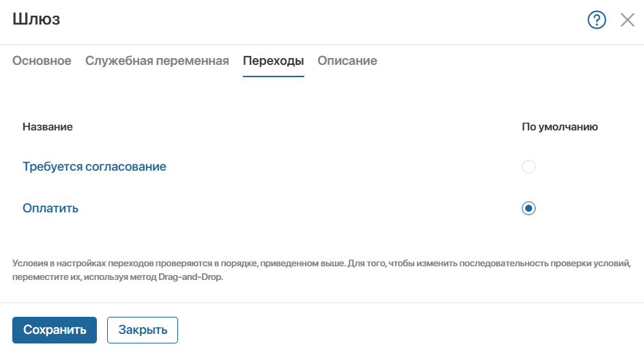Image resolution: width=644 pixels, height=353 pixels.
Task: Click the По умолчанию column header
Action: click(559, 126)
